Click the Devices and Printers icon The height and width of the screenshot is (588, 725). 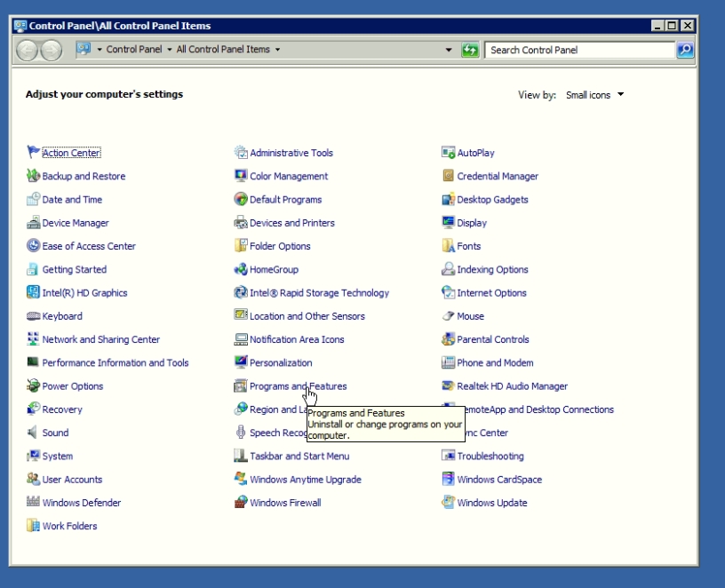point(241,222)
